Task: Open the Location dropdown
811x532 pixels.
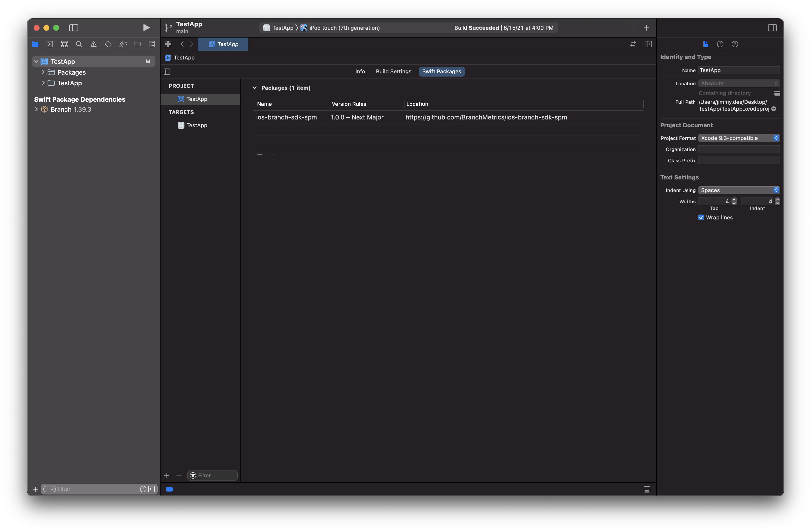Action: coord(739,83)
